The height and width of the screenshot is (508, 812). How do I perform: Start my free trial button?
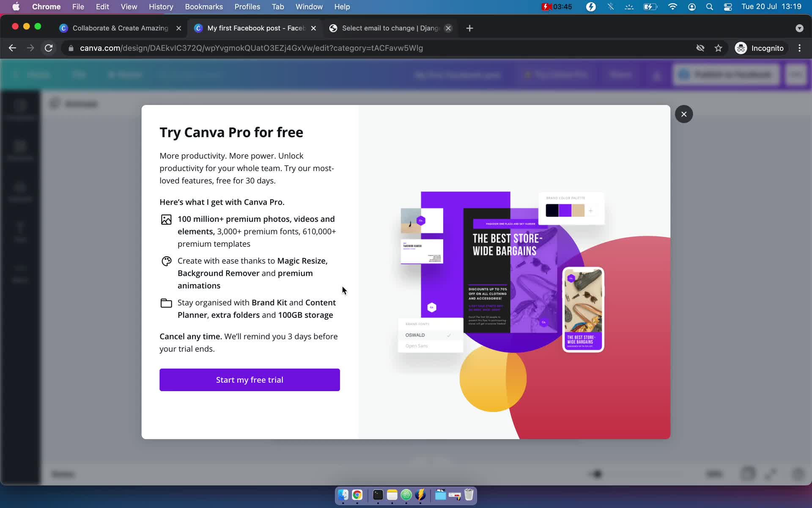250,380
